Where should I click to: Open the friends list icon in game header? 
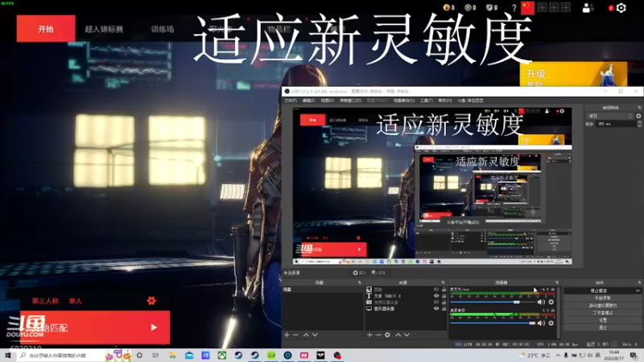588,8
